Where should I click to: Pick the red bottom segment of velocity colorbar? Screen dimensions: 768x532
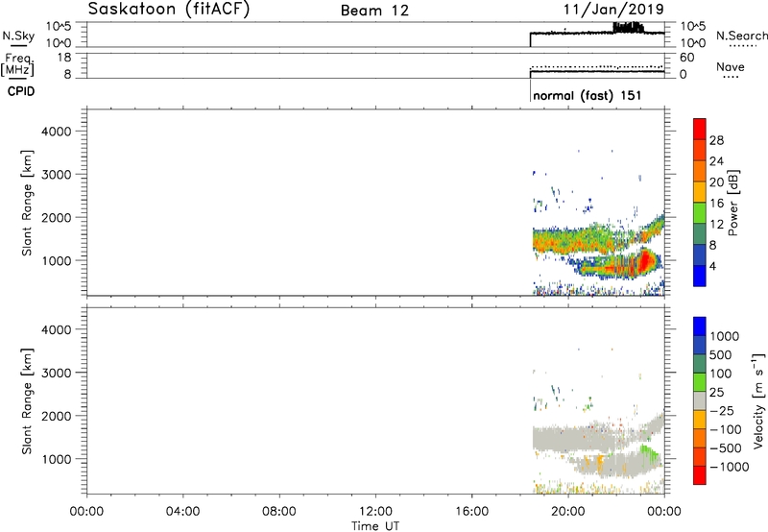[x=700, y=475]
